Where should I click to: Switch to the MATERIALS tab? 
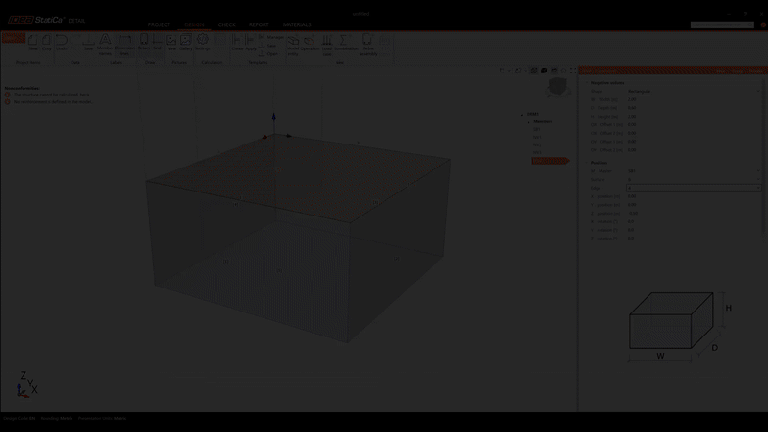click(297, 24)
